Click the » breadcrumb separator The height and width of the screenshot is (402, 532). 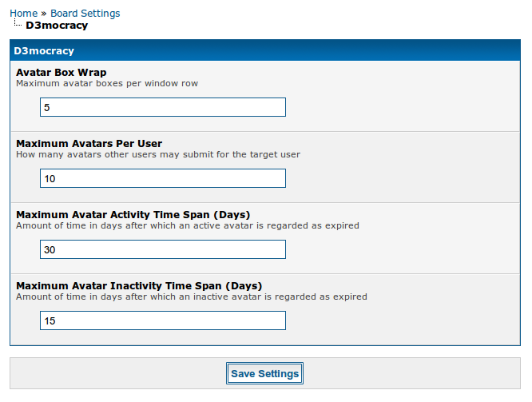[x=44, y=14]
